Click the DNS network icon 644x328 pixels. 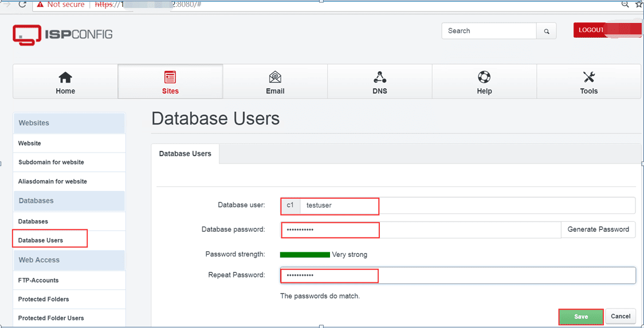(380, 77)
